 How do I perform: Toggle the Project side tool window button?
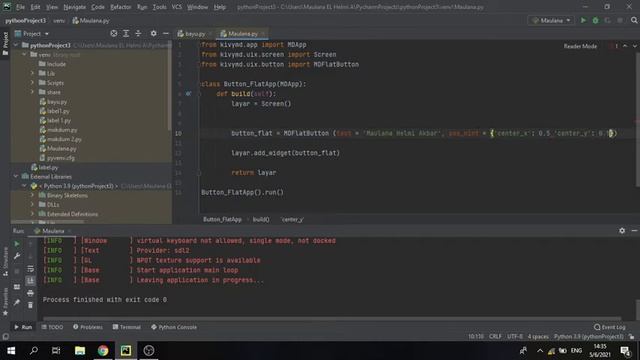click(5, 43)
